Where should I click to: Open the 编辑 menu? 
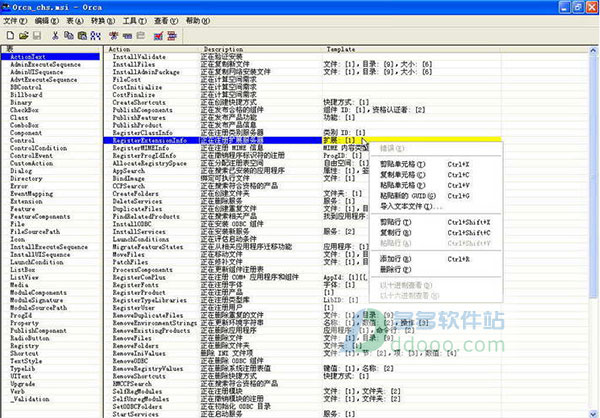point(46,21)
